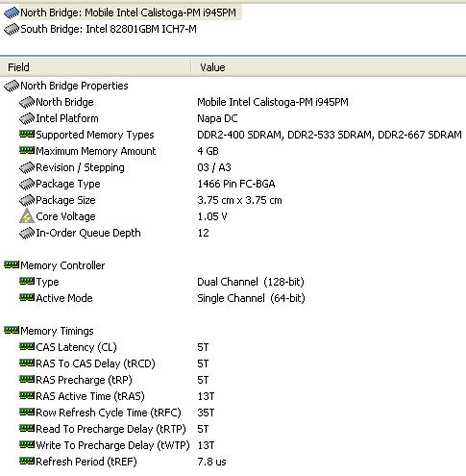This screenshot has height=476, width=466.
Task: Click the Value column header
Action: coord(329,67)
